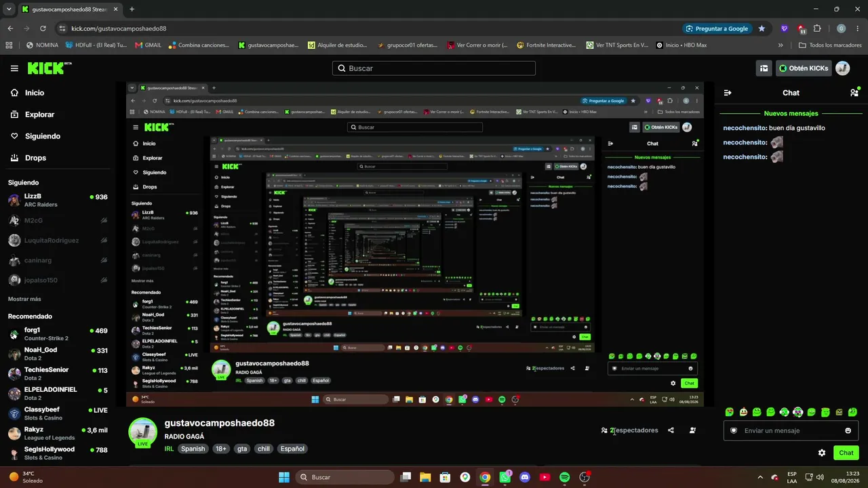Bookmark this page with the star icon
The image size is (868, 488).
tap(762, 28)
